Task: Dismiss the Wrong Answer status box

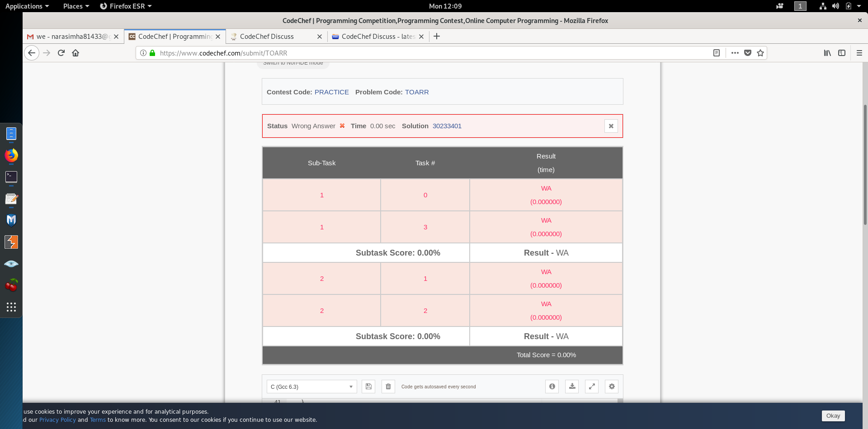Action: [x=611, y=126]
